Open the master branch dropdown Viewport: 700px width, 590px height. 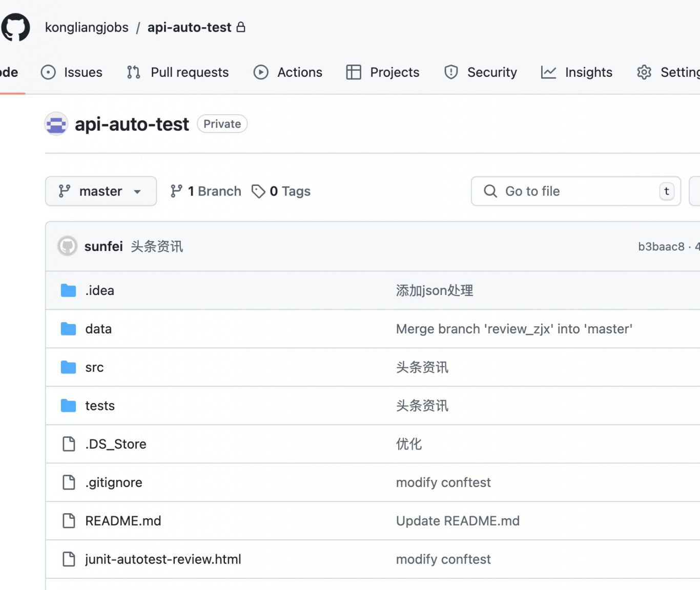pos(101,191)
